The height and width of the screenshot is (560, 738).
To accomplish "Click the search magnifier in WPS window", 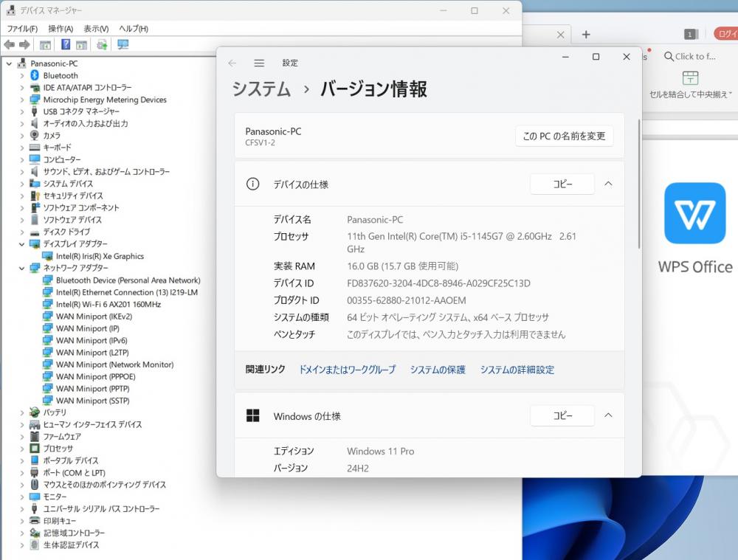I will tap(669, 57).
